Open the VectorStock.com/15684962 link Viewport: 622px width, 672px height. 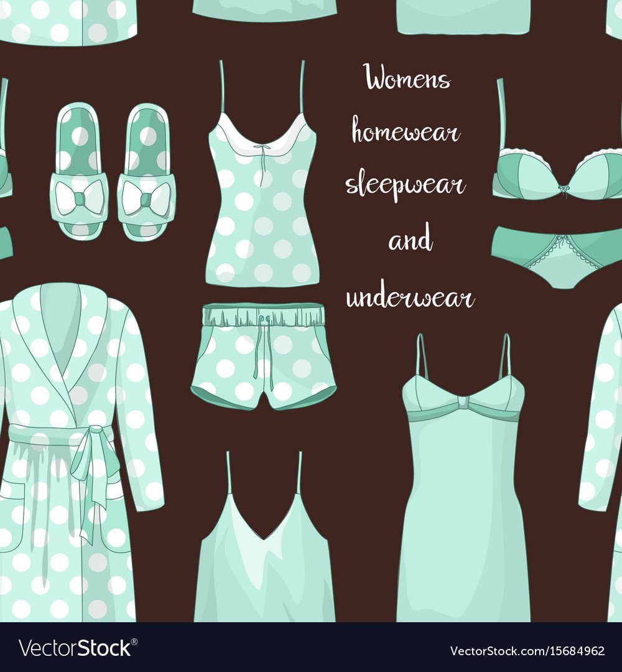click(x=527, y=651)
